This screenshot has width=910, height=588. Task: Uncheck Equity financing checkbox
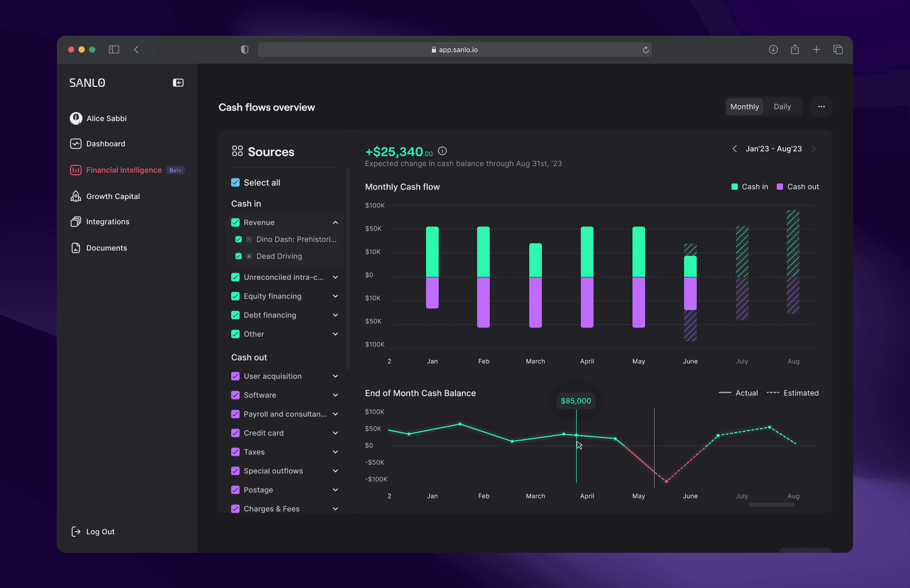click(235, 296)
